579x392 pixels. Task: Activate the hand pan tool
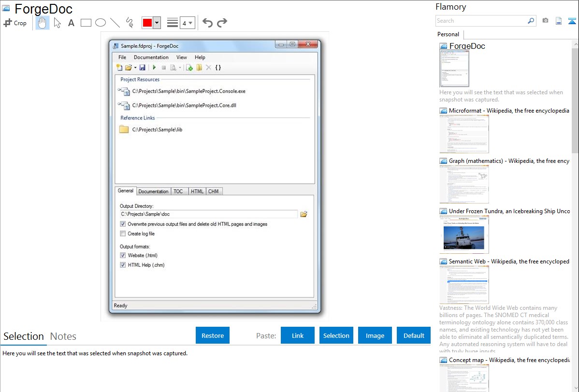(x=42, y=23)
